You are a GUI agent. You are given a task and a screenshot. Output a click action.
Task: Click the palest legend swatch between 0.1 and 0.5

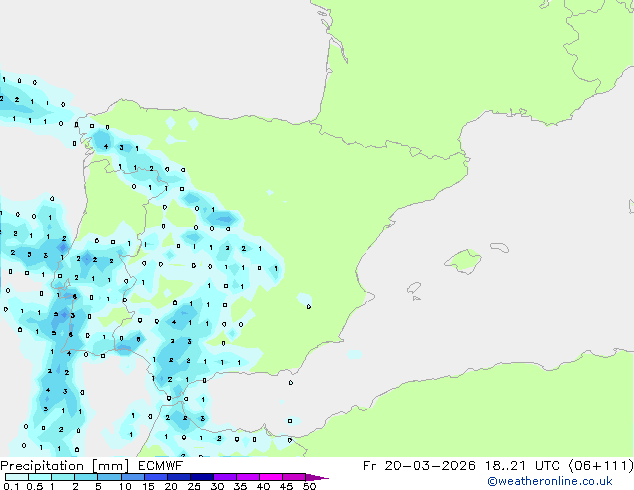pos(17,477)
